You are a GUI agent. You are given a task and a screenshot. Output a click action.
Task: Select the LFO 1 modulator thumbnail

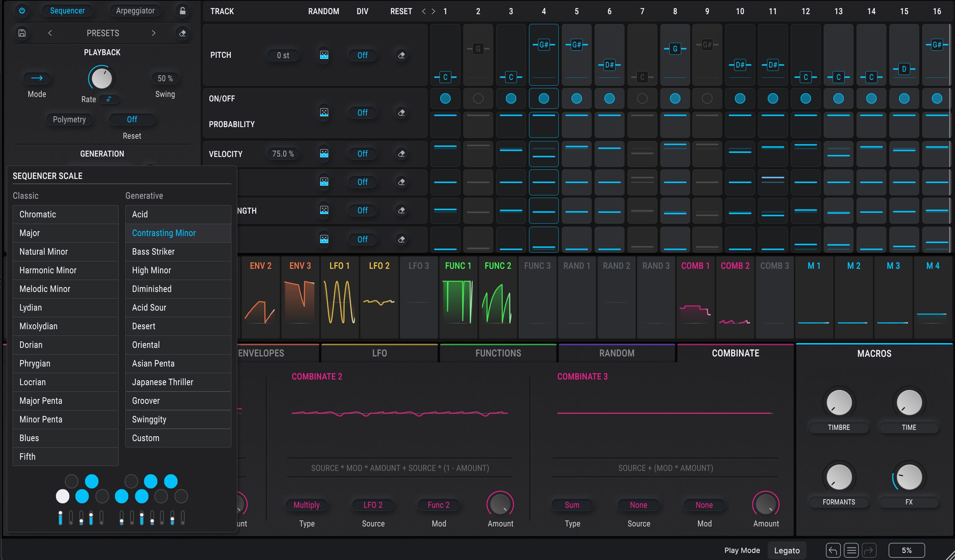tap(339, 297)
